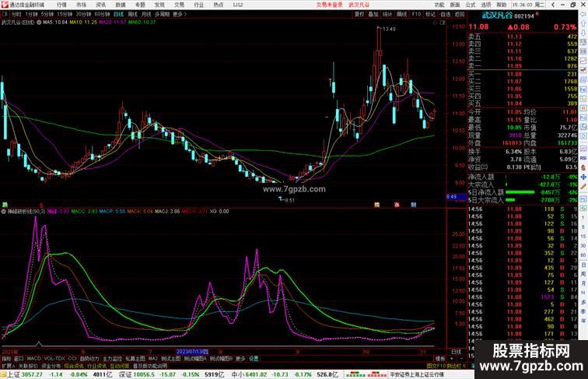Click the back arrow icon in title bar

click(x=553, y=5)
